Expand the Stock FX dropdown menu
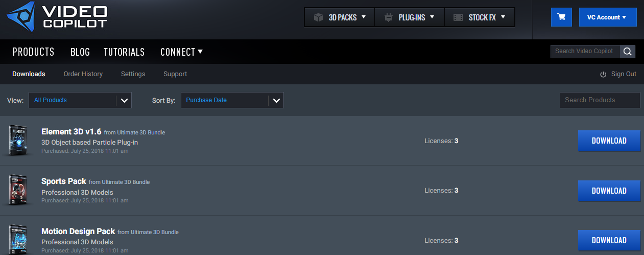The width and height of the screenshot is (644, 255). [480, 17]
